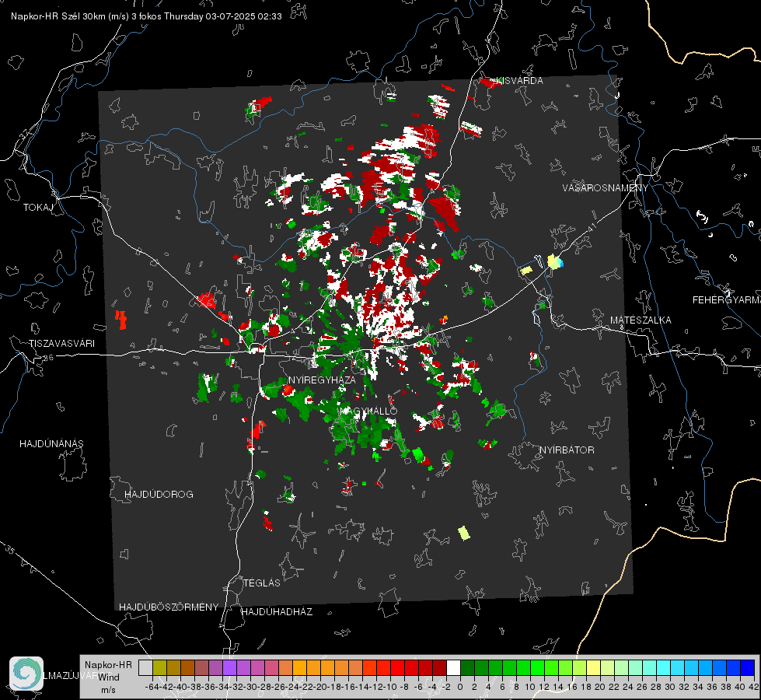Click the FEHÉRGYARMAT label at right edge
Screen dimensions: 761x700
click(727, 300)
